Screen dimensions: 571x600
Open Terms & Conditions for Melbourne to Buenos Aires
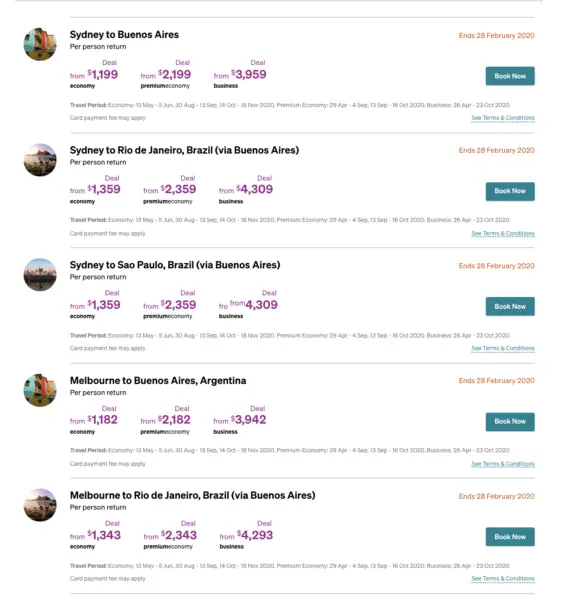502,464
